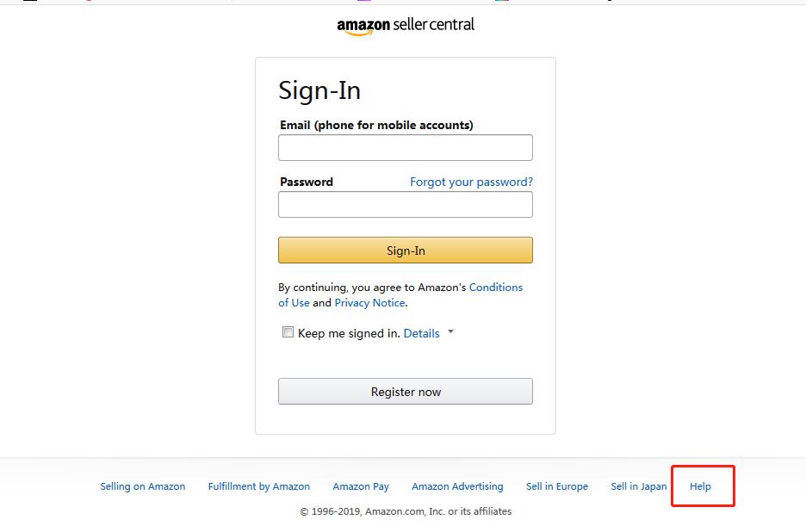Viewport: 806px width, 532px height.
Task: Open the Forgot your password link
Action: 471,182
